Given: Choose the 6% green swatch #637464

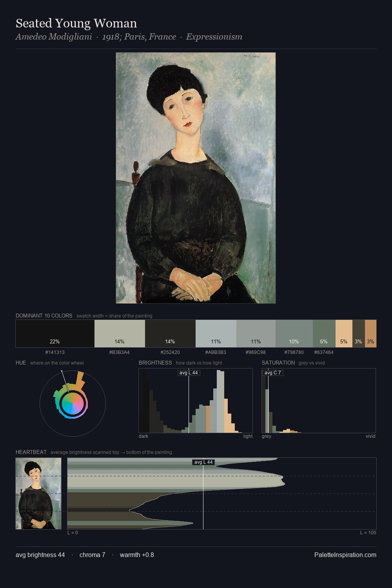Looking at the screenshot, I should pos(324,334).
